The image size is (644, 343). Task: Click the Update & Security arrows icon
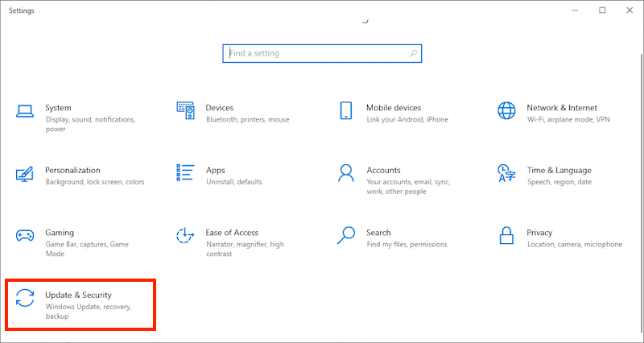pyautogui.click(x=25, y=298)
